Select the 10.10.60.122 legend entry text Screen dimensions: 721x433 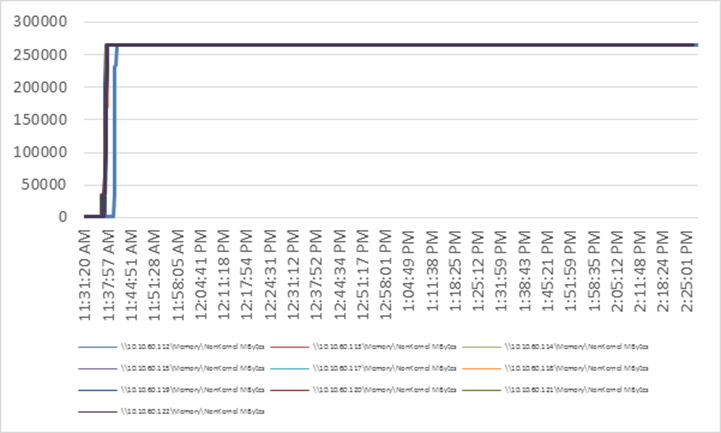point(193,411)
